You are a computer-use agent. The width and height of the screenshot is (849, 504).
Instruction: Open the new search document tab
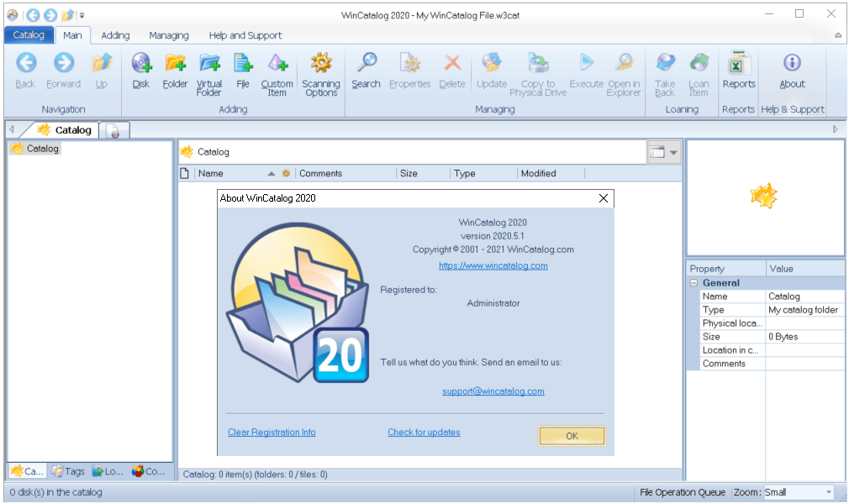pos(114,130)
